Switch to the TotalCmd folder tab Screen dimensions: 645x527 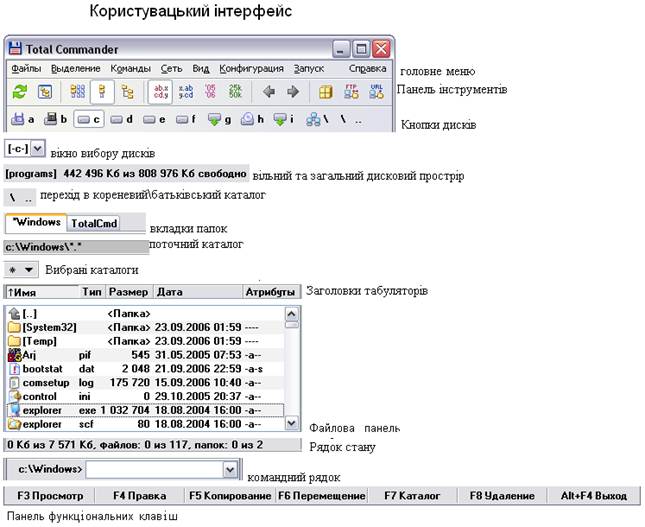(x=94, y=223)
